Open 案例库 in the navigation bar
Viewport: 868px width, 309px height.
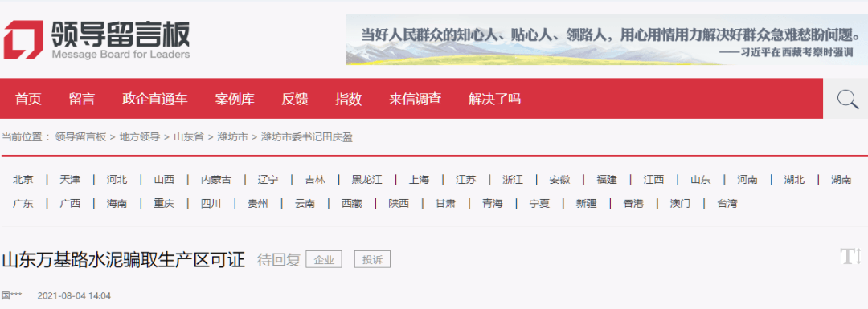point(235,99)
